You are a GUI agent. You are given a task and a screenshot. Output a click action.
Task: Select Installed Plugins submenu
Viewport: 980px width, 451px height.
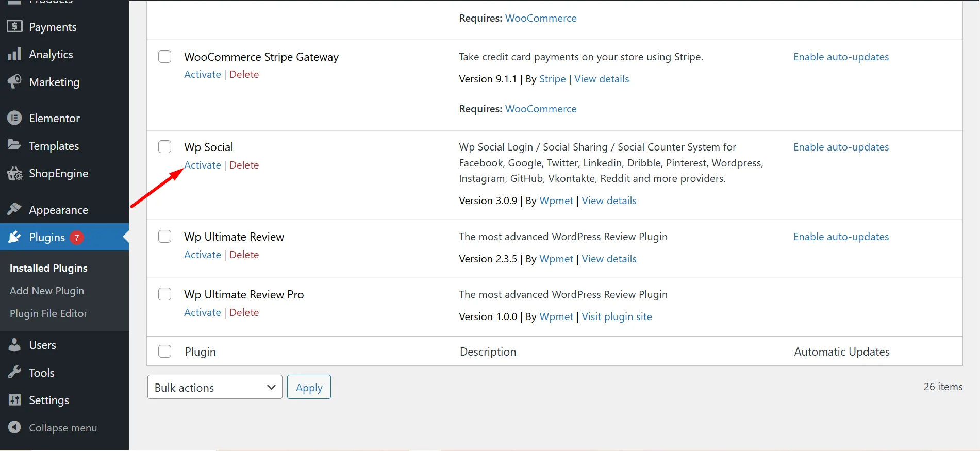pos(48,268)
